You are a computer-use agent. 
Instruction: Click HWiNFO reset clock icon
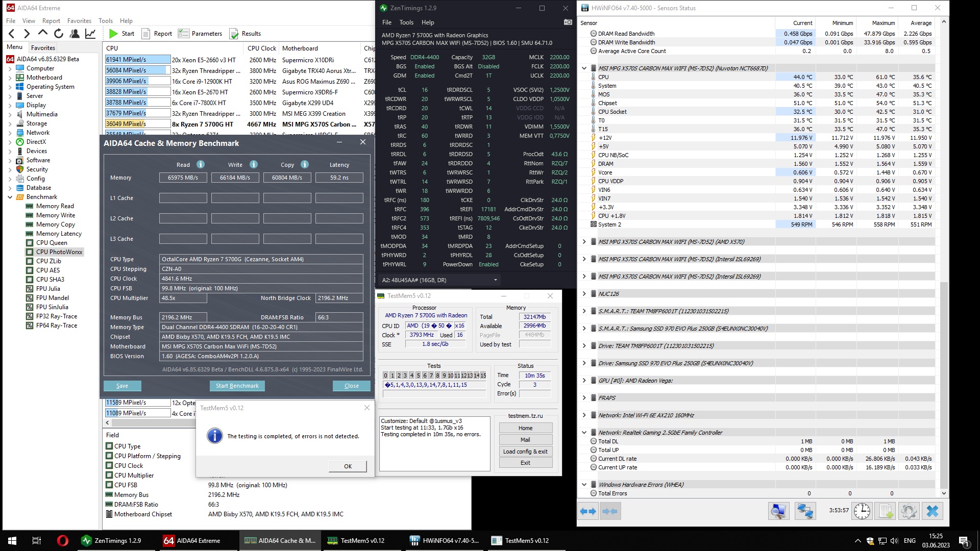click(x=862, y=511)
